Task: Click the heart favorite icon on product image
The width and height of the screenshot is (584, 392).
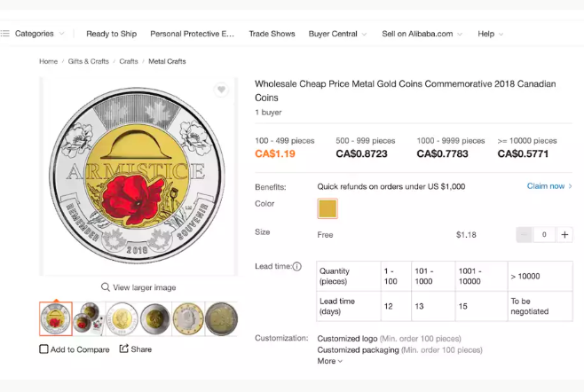Action: [221, 90]
